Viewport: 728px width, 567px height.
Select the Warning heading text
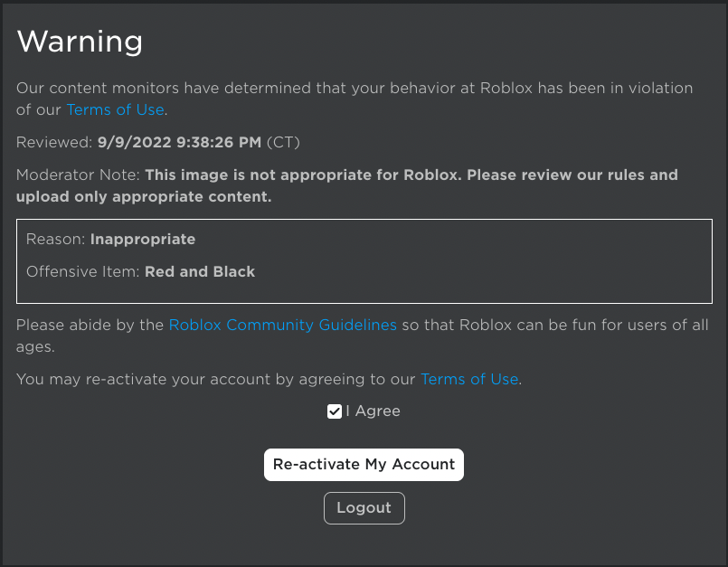click(x=80, y=42)
